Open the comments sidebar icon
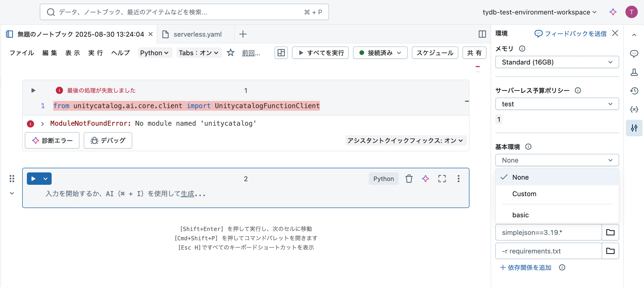This screenshot has width=644, height=287. click(634, 54)
